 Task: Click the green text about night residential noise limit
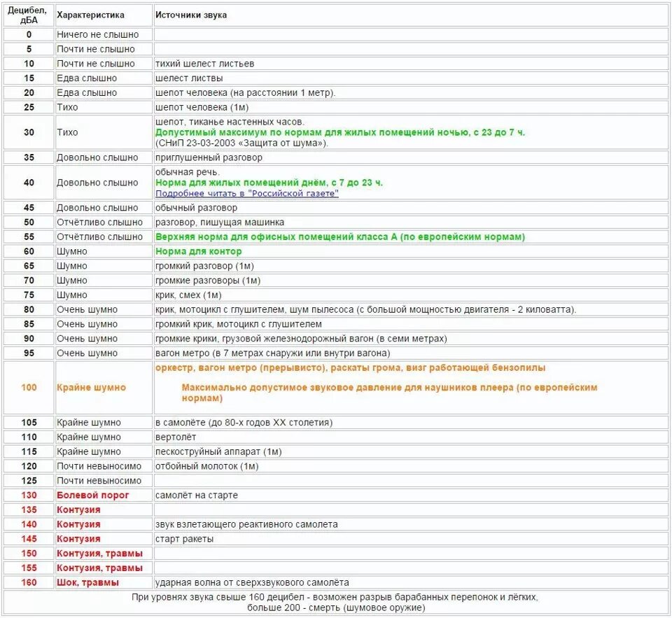click(x=340, y=132)
